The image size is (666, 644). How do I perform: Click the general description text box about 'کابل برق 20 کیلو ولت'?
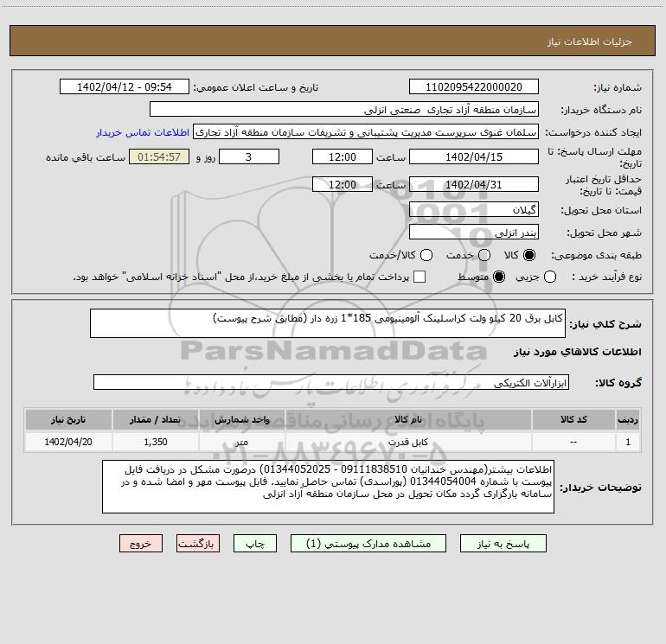click(328, 323)
